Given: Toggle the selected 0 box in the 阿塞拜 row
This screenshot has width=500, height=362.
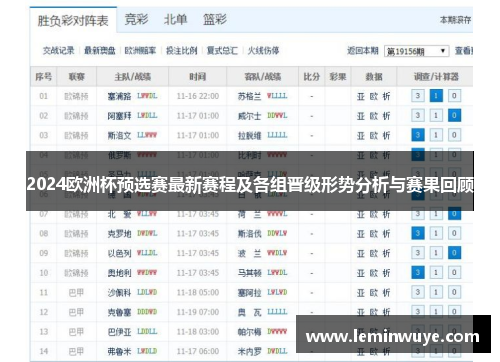Looking at the screenshot, I should (454, 116).
